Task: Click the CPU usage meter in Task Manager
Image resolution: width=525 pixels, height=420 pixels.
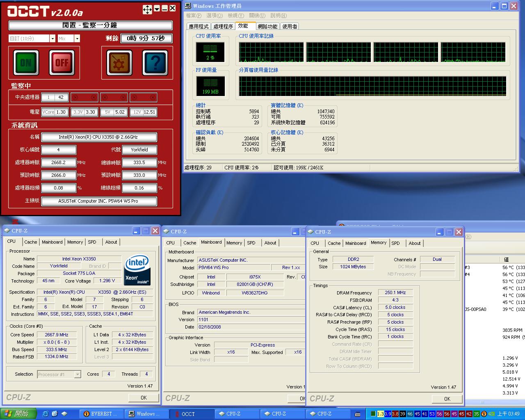Action: [210, 52]
